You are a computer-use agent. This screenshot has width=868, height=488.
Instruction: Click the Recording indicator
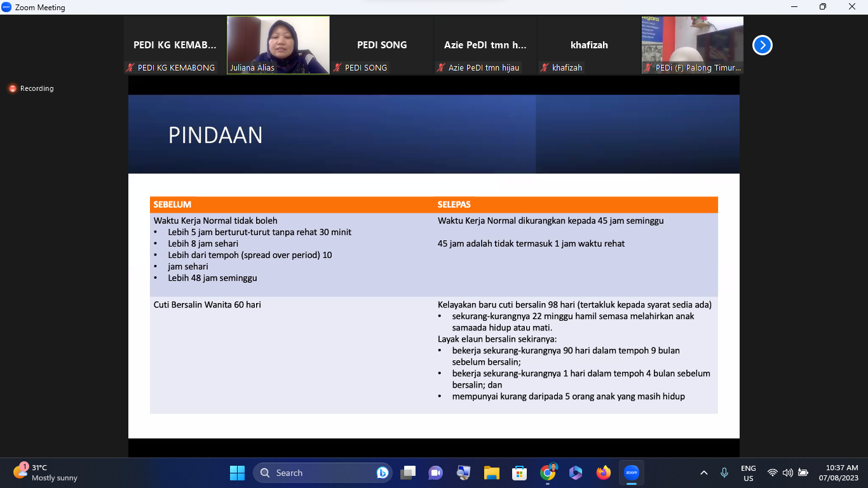click(x=31, y=88)
